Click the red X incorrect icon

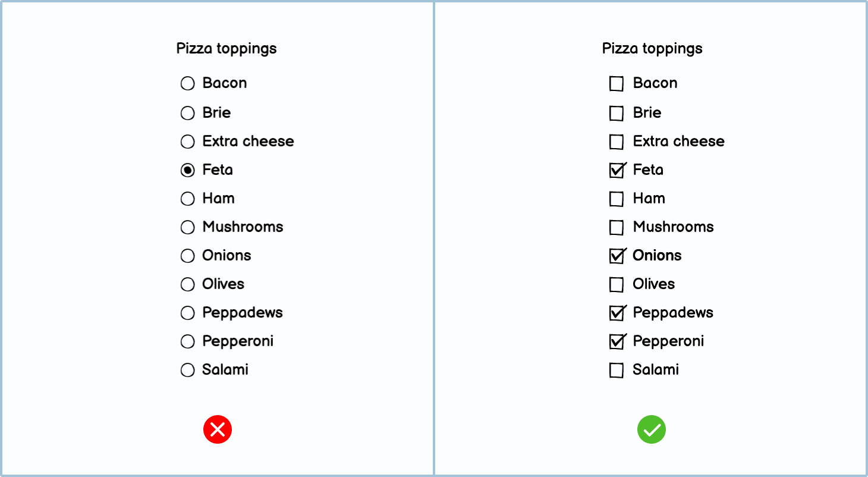pos(218,429)
